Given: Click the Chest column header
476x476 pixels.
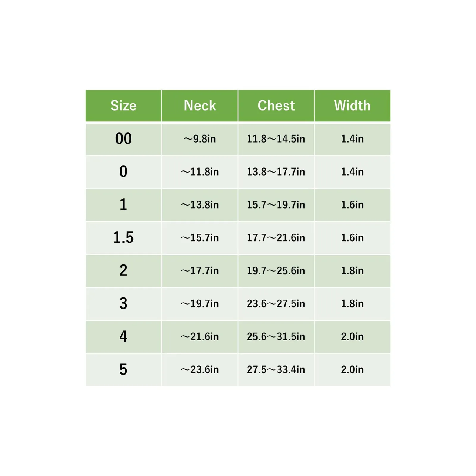Looking at the screenshot, I should point(276,106).
